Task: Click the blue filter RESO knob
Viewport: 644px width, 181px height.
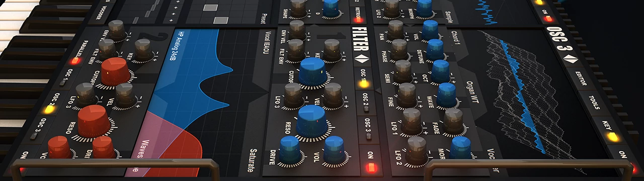Action: [x=311, y=121]
